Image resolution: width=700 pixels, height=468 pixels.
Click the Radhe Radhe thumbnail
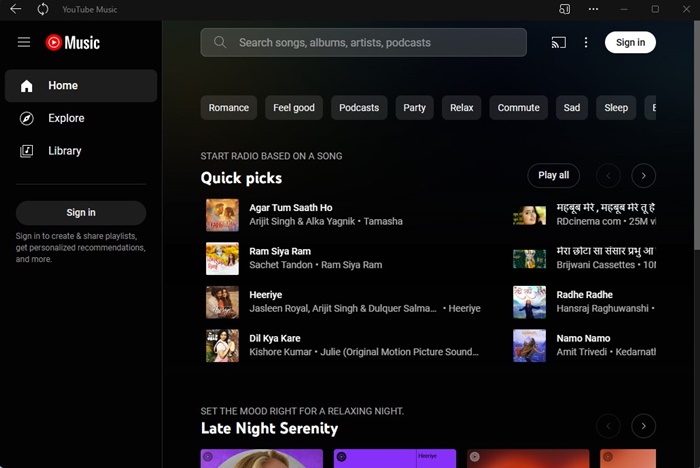[529, 302]
